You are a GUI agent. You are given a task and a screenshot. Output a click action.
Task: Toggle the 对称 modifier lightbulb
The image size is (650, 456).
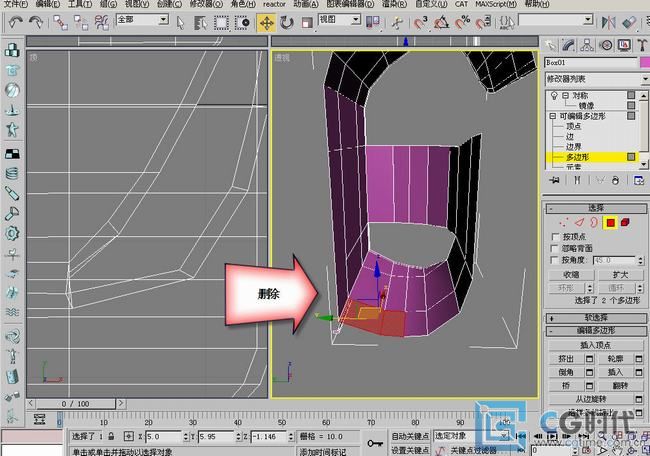point(554,96)
